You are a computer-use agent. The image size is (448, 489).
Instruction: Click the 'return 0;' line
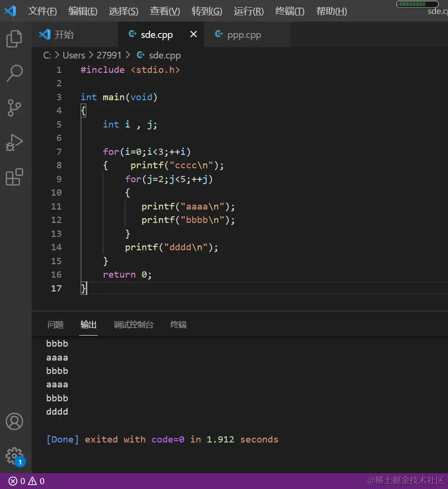click(127, 275)
